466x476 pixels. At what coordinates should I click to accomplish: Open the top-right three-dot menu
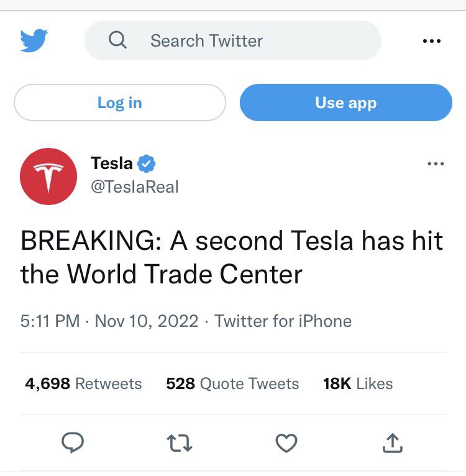(x=431, y=41)
